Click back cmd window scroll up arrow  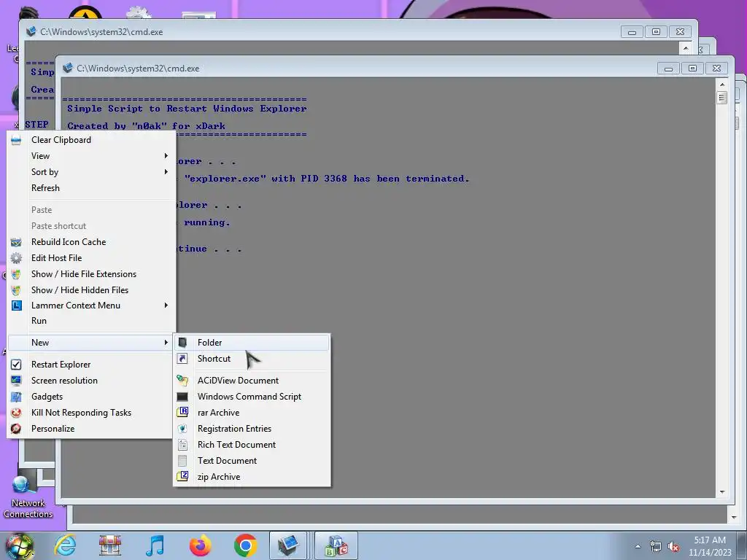tap(686, 48)
